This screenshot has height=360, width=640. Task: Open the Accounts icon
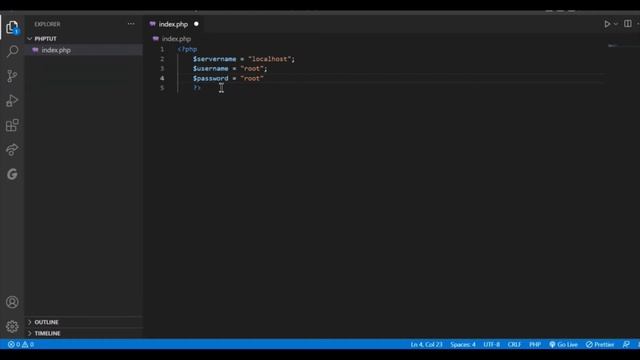[x=12, y=302]
